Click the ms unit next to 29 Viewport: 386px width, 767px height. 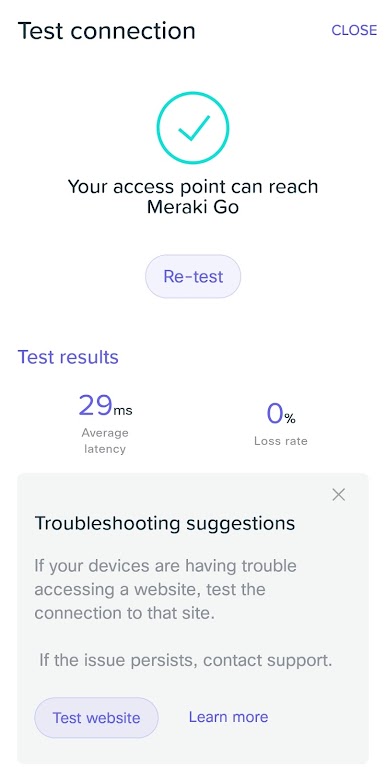[x=123, y=410]
